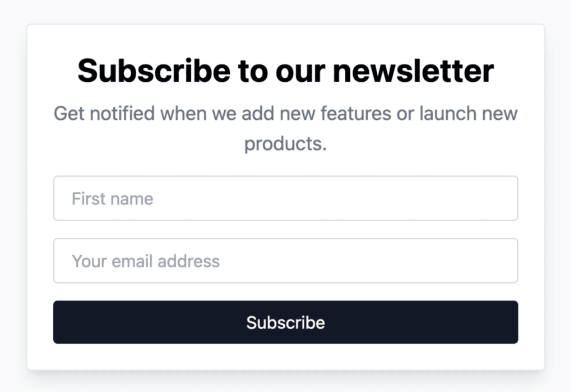Click the word 'Subscribe' in the bold heading
Viewport: 574px width, 392px height.
(154, 71)
